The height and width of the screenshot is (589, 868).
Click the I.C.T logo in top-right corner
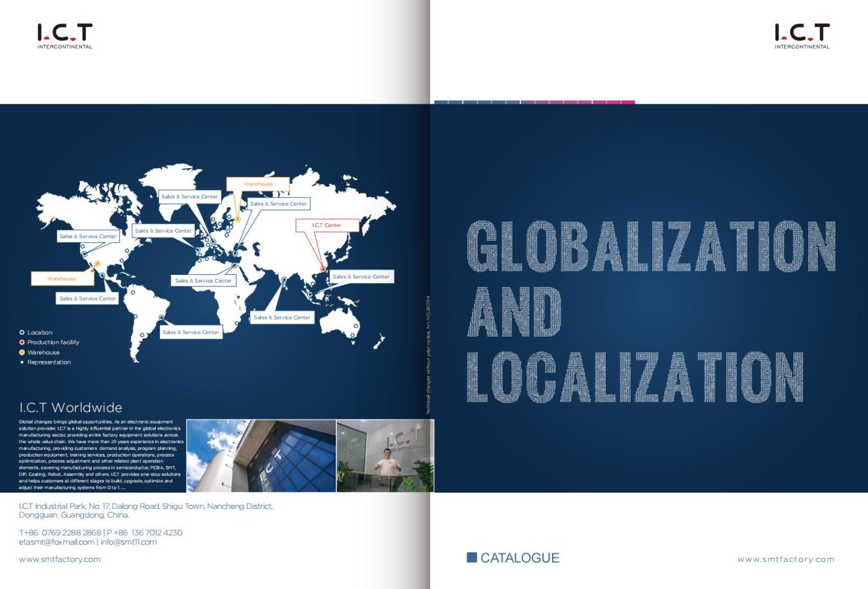[802, 35]
